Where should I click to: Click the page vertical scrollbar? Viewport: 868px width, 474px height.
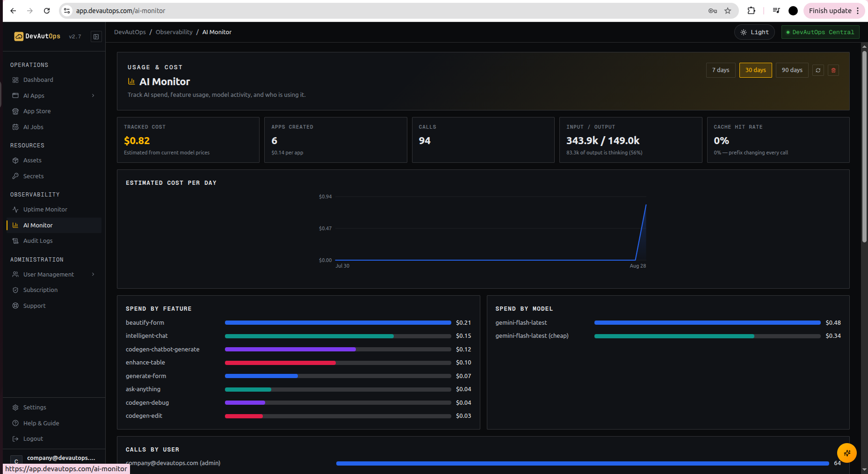pos(864,147)
